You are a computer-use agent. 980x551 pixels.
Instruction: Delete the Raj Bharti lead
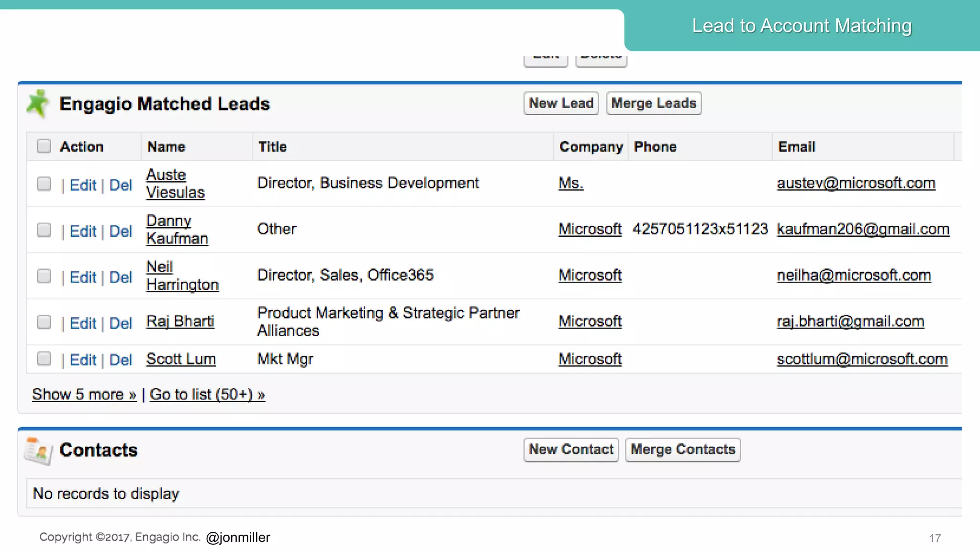[x=121, y=323]
